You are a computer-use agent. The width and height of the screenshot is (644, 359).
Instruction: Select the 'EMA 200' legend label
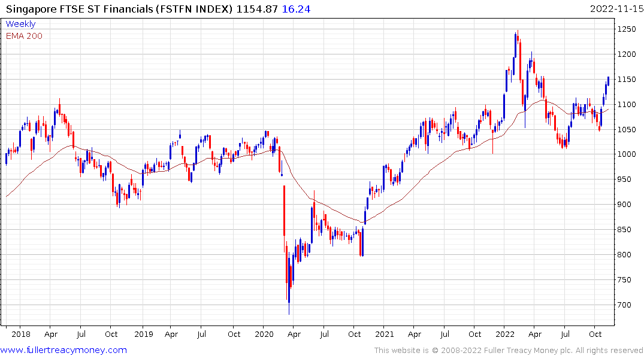tap(24, 36)
